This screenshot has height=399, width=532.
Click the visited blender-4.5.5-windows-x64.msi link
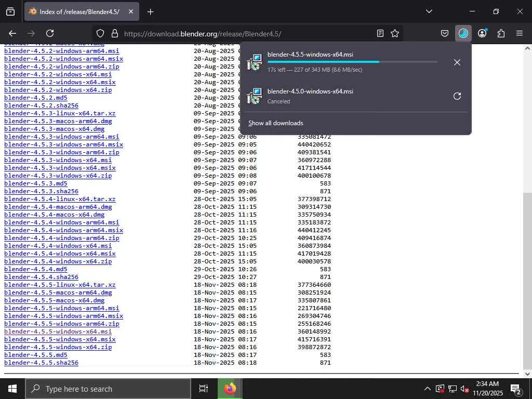pos(58,331)
